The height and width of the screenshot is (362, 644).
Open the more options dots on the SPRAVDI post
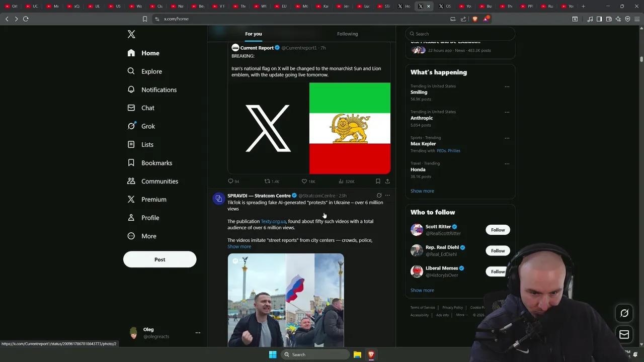[x=387, y=196]
